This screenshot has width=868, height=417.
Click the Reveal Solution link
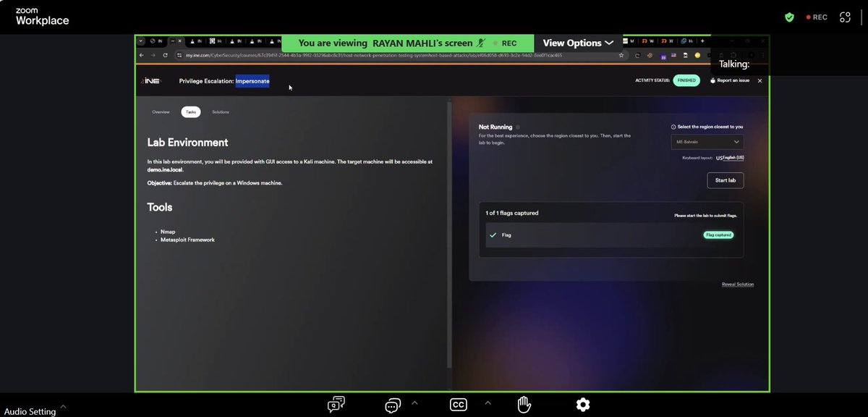click(x=738, y=285)
